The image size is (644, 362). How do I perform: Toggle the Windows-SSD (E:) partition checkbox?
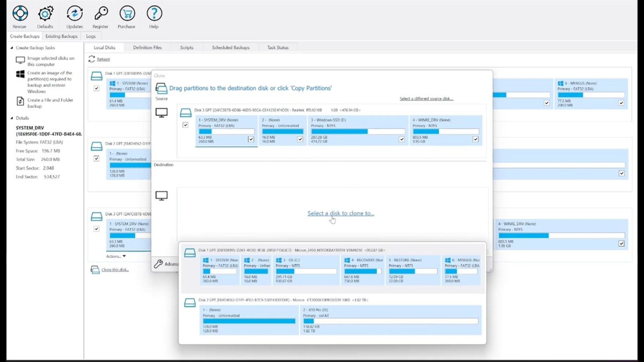click(402, 139)
